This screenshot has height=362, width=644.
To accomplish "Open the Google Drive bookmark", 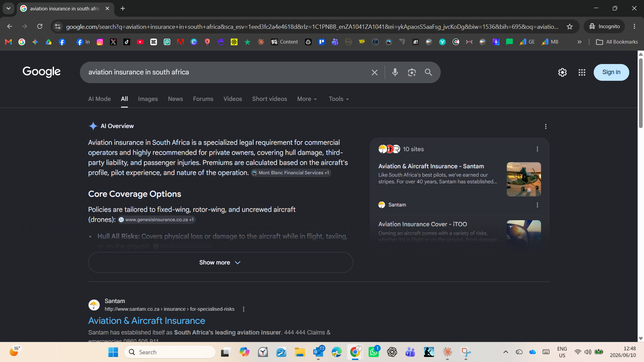I will [x=49, y=42].
